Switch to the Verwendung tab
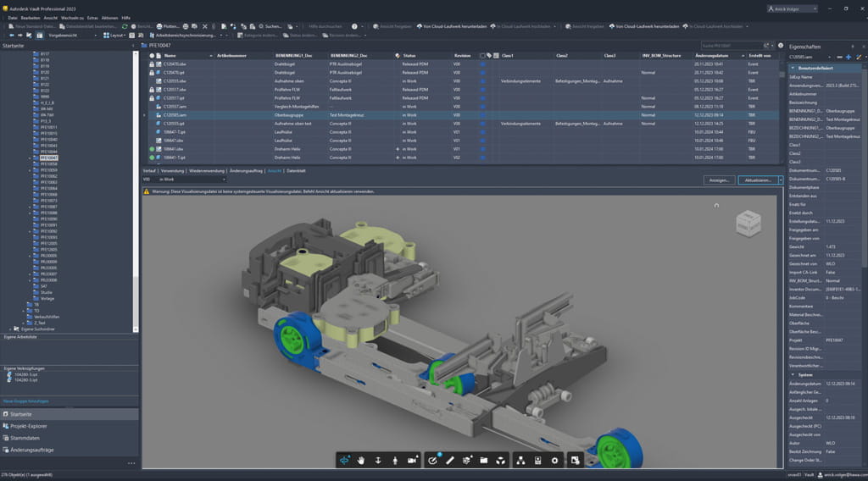 tap(172, 170)
